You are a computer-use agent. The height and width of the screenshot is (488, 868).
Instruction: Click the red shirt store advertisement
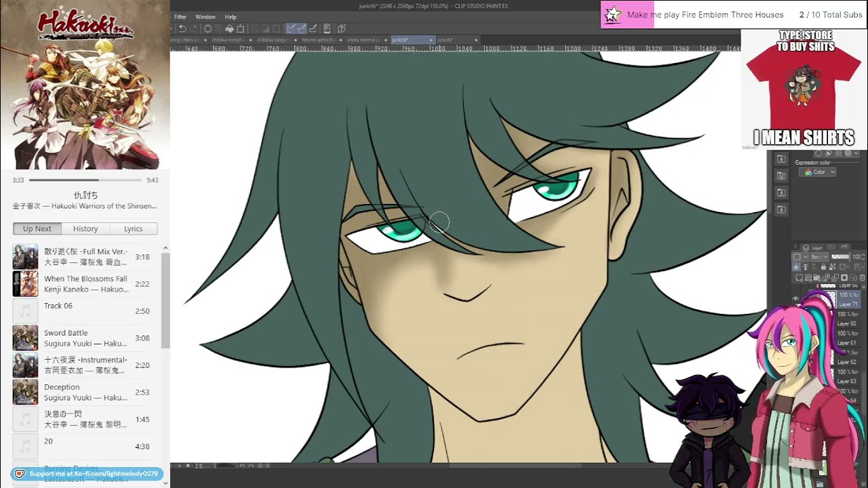(x=804, y=89)
